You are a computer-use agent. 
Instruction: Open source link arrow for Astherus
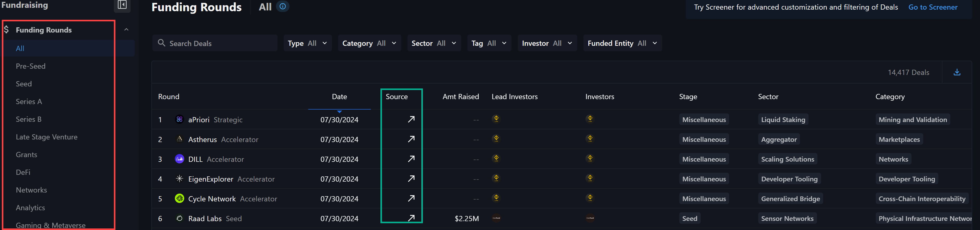(x=411, y=139)
